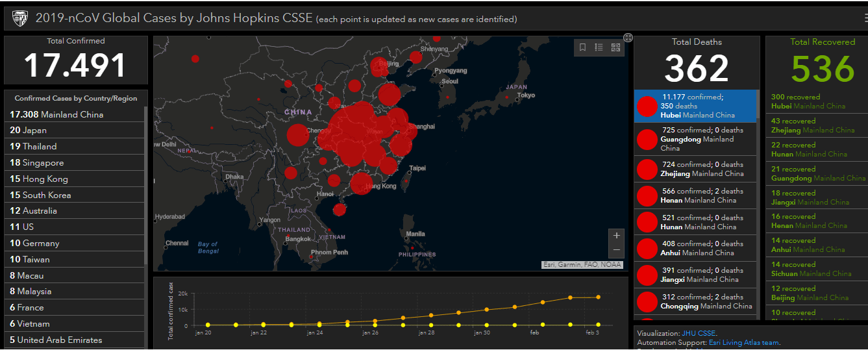The width and height of the screenshot is (868, 352).
Task: Zoom out on the map
Action: tap(616, 250)
